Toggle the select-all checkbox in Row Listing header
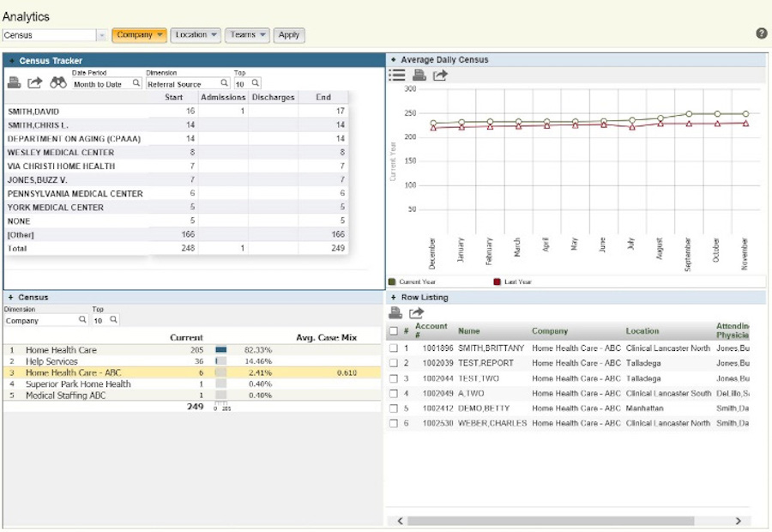The width and height of the screenshot is (772, 532). (393, 331)
